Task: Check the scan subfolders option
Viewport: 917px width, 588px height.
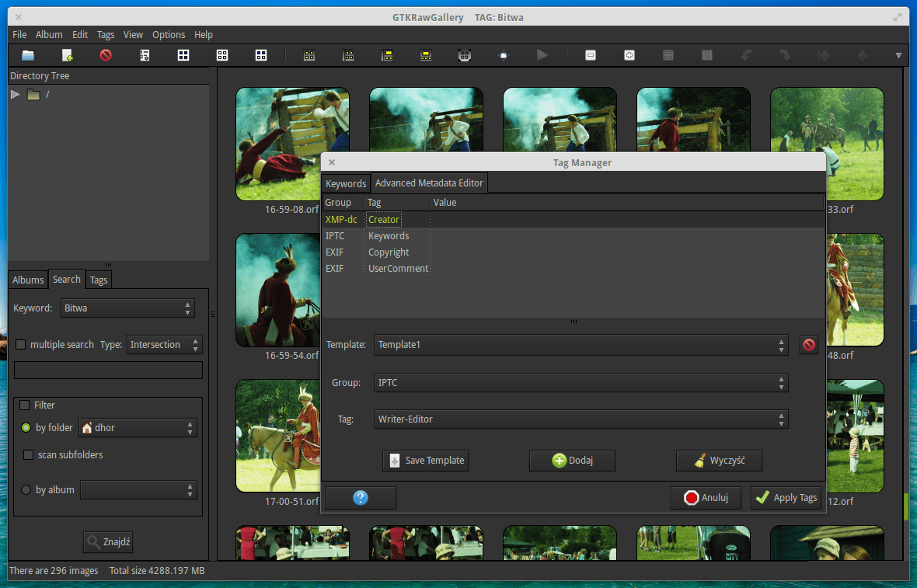Action: click(28, 454)
